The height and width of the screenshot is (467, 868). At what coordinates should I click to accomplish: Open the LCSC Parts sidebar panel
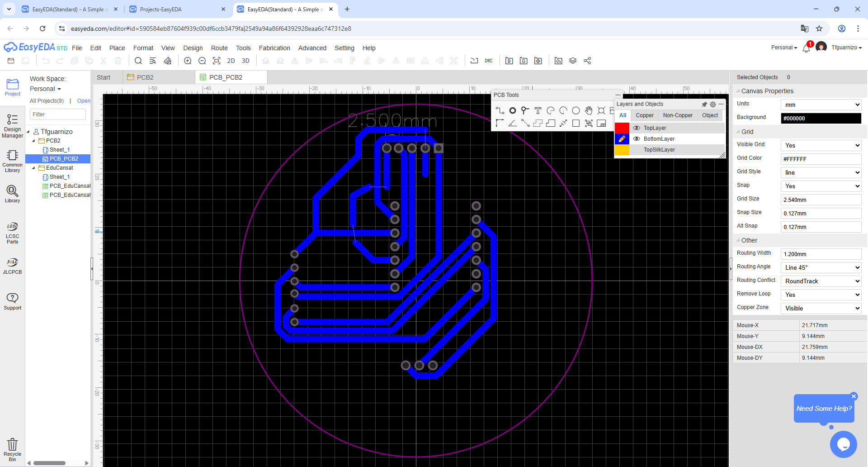pyautogui.click(x=12, y=233)
